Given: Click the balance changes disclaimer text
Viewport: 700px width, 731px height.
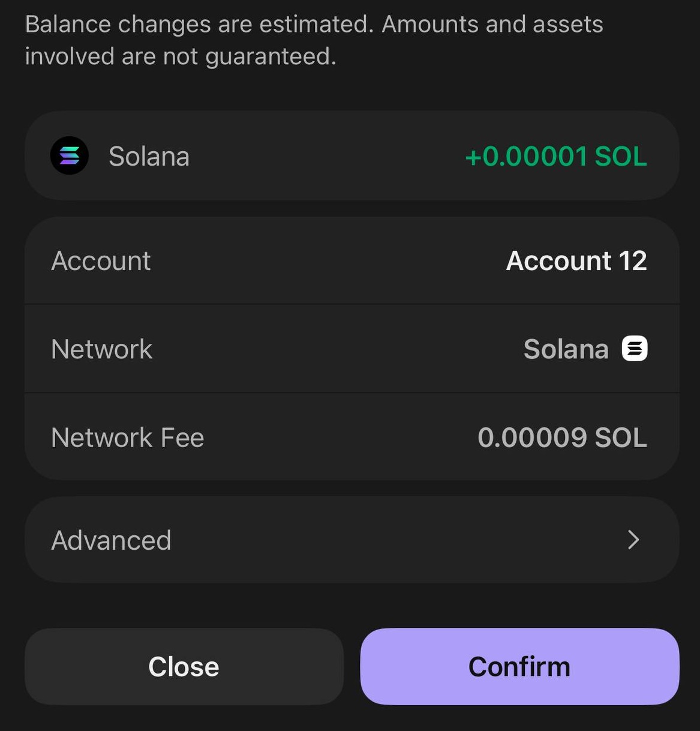Looking at the screenshot, I should (314, 25).
